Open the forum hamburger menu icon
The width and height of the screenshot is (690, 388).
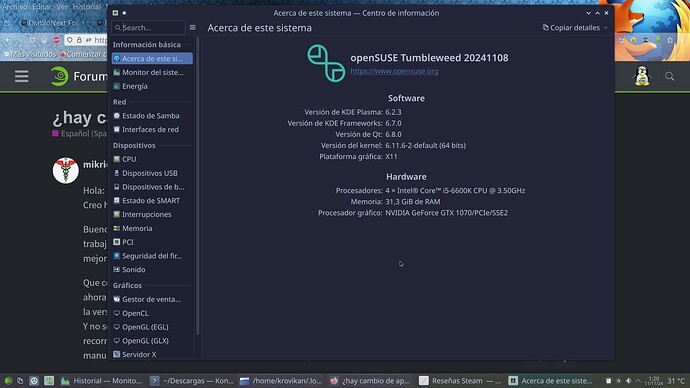22,77
